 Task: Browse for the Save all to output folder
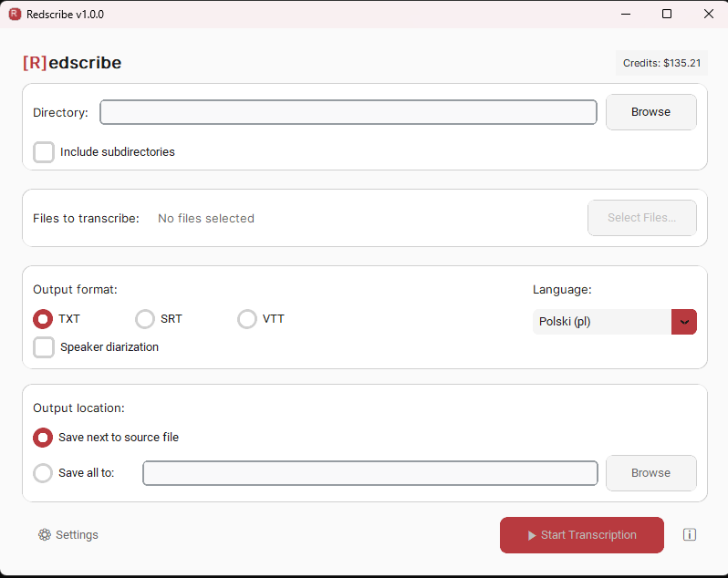click(651, 473)
